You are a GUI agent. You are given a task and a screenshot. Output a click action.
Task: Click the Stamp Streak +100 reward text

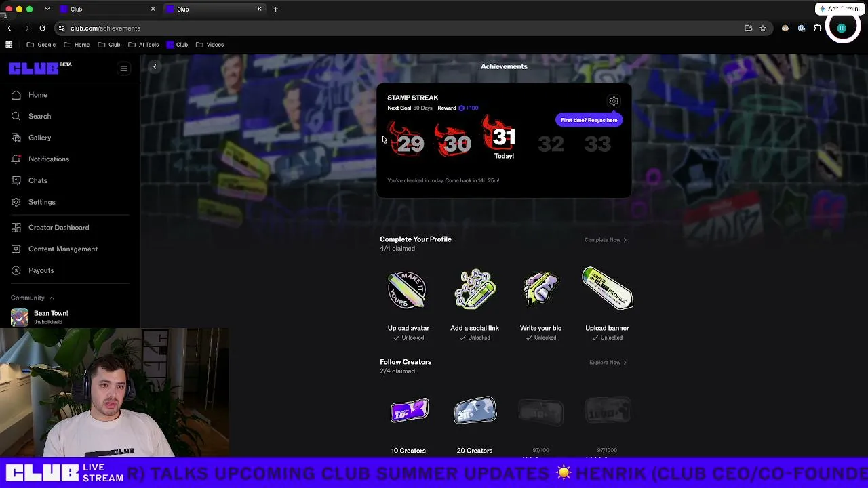[x=469, y=108]
